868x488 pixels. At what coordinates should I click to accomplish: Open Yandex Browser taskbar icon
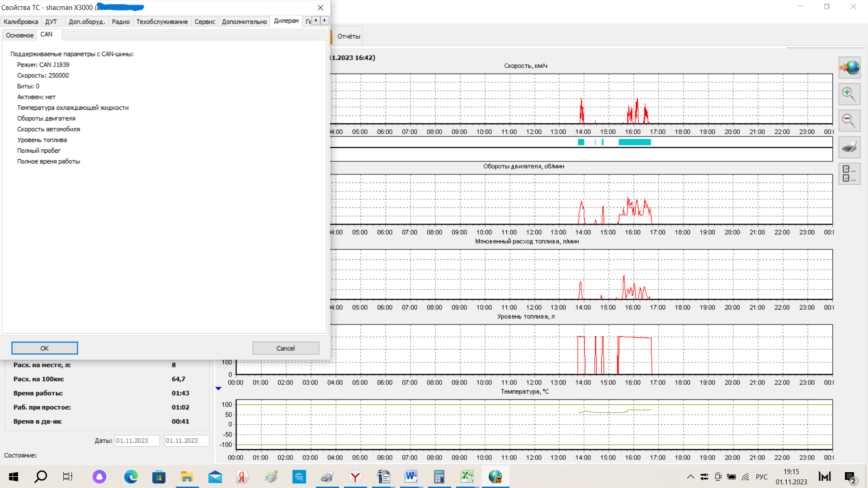355,477
